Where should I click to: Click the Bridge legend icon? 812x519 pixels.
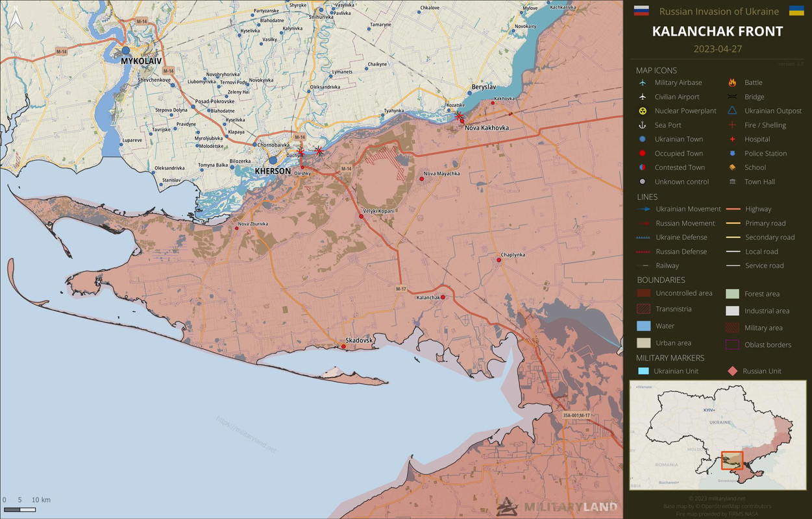coord(732,97)
